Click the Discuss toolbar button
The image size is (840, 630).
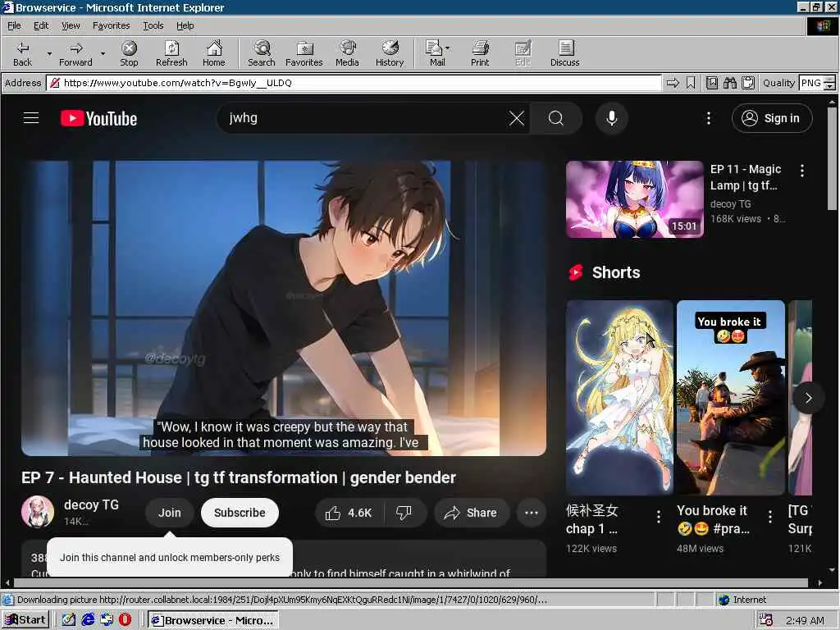pyautogui.click(x=564, y=53)
